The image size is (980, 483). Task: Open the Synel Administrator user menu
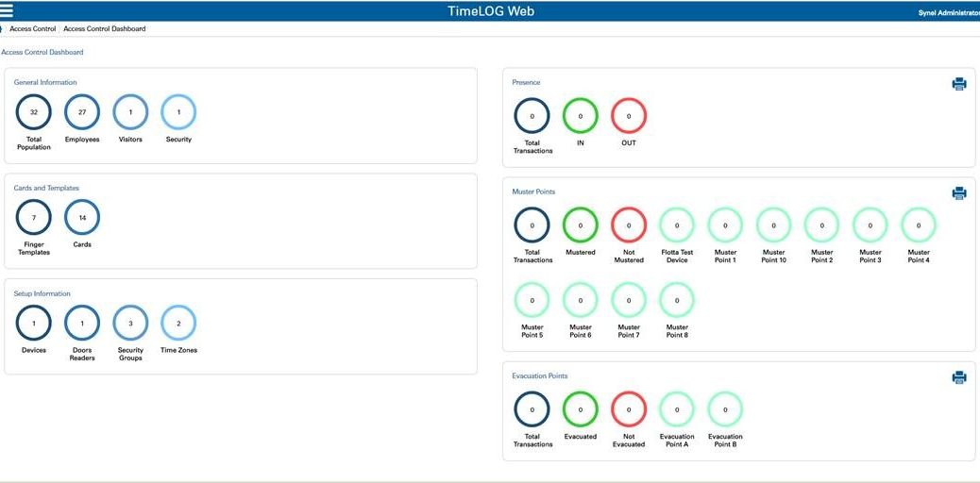(948, 12)
